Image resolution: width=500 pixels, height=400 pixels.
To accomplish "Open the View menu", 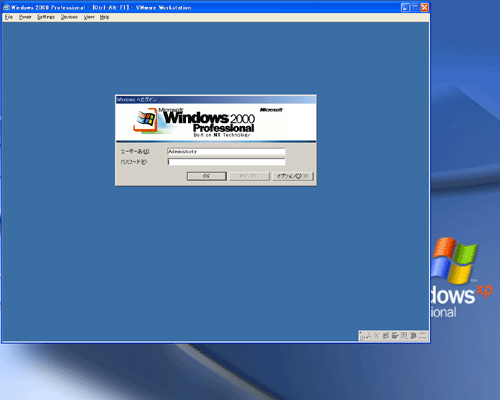I will pyautogui.click(x=89, y=17).
